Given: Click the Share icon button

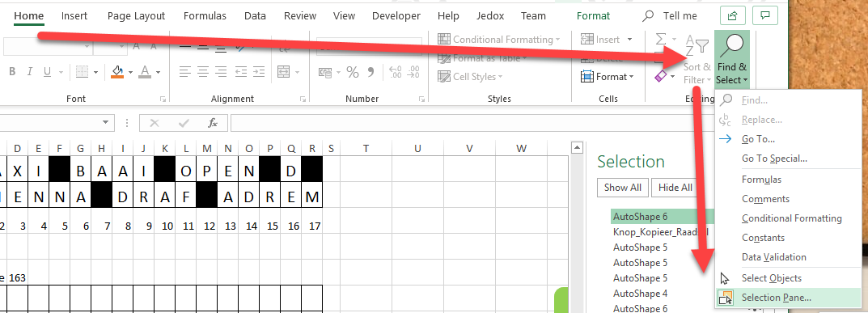Looking at the screenshot, I should tap(732, 16).
